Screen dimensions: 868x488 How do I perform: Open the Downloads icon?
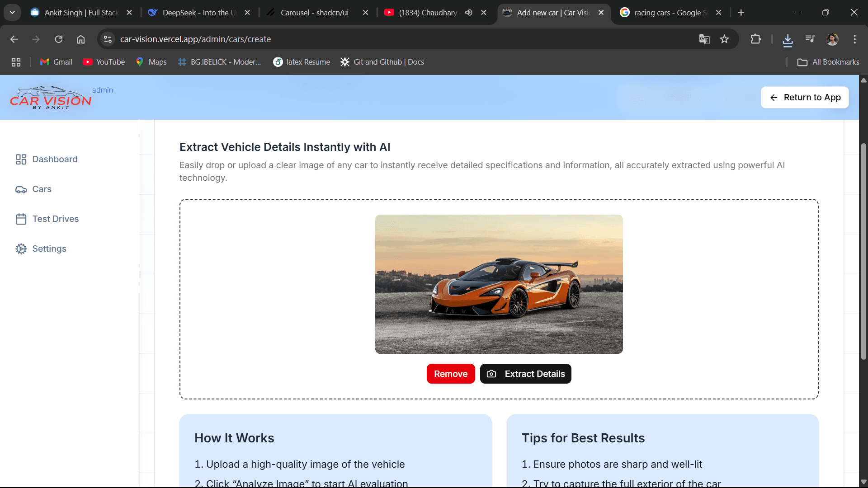click(788, 40)
